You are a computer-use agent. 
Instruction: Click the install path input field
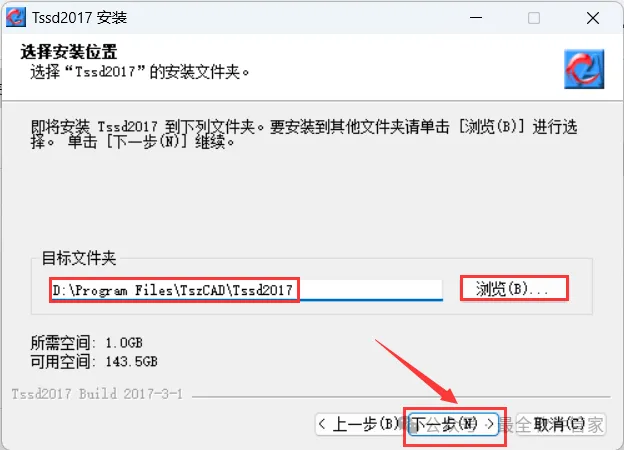point(246,290)
